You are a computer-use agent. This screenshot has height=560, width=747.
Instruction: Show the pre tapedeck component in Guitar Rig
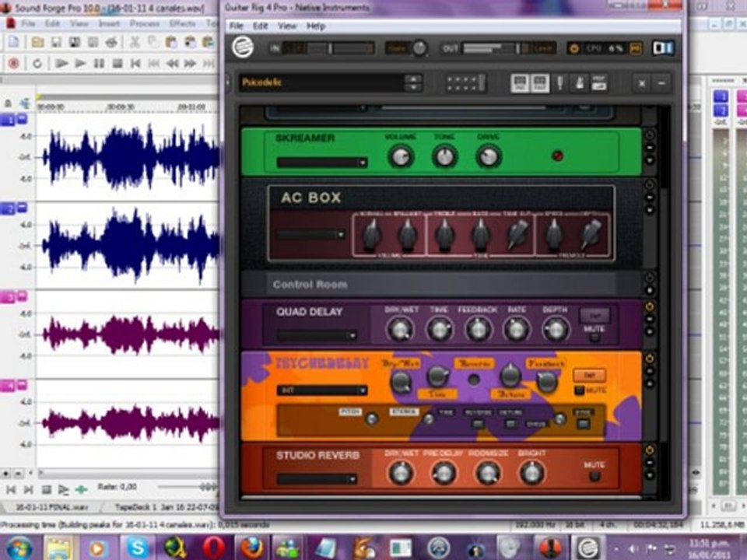[x=520, y=83]
